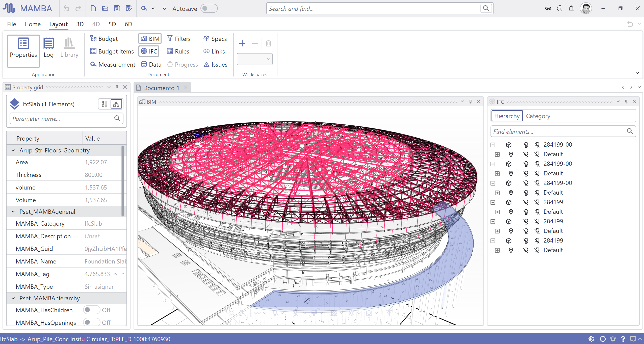Add a new workspace with plus icon
Screen dimensions: 644x344
(x=242, y=43)
